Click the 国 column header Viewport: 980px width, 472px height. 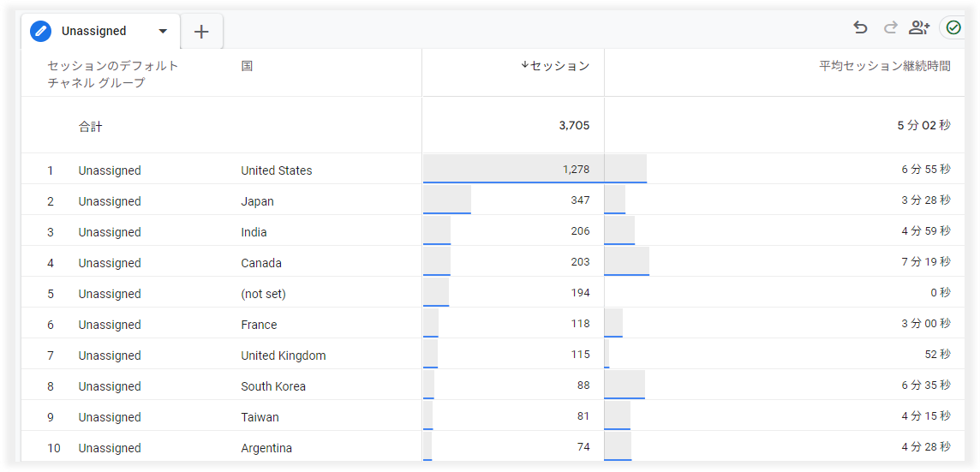click(x=247, y=66)
